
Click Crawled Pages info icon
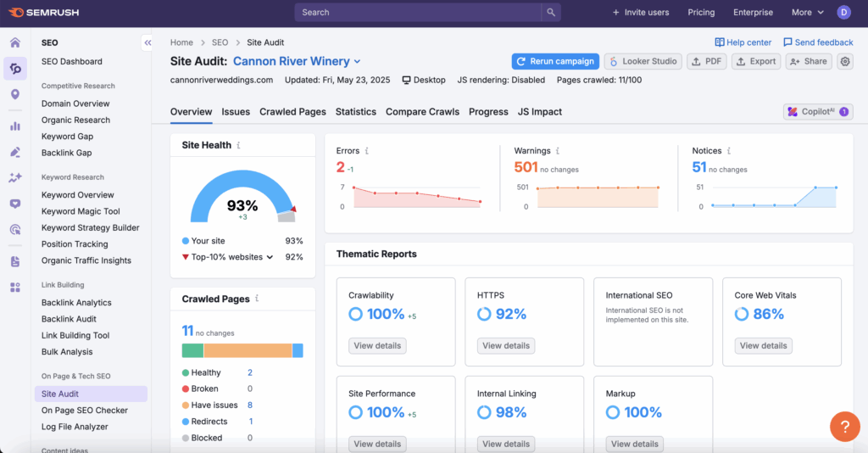(x=257, y=299)
